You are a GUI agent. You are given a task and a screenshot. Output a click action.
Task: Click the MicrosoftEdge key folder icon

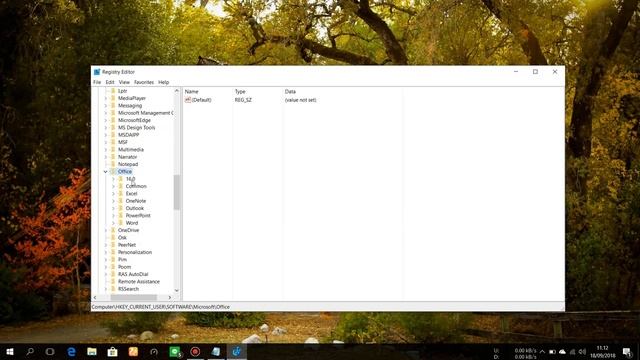(x=113, y=120)
